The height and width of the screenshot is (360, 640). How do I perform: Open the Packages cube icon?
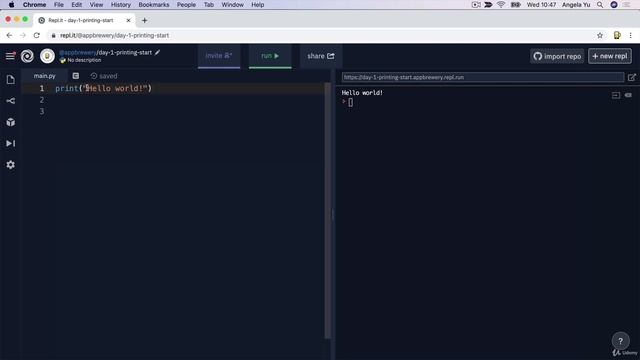coord(11,122)
